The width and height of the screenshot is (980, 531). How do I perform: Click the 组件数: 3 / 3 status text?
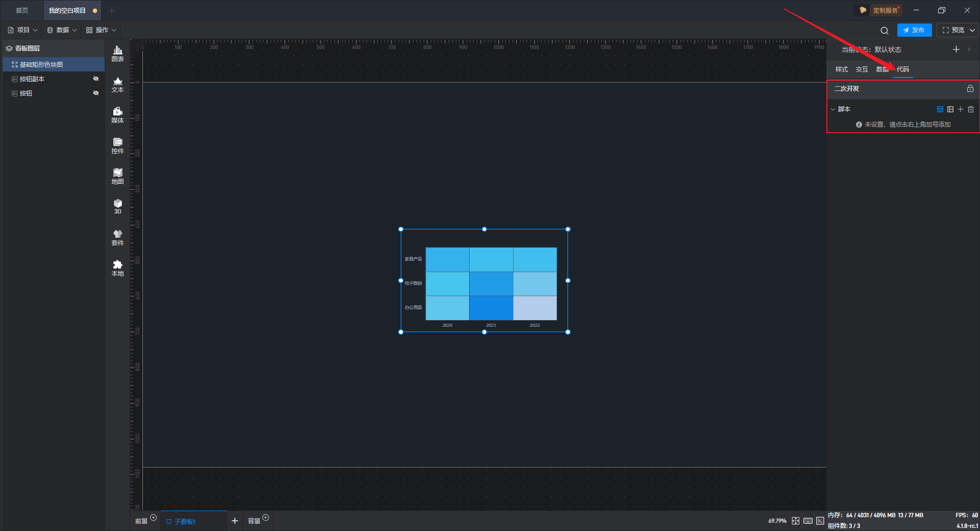pos(844,526)
